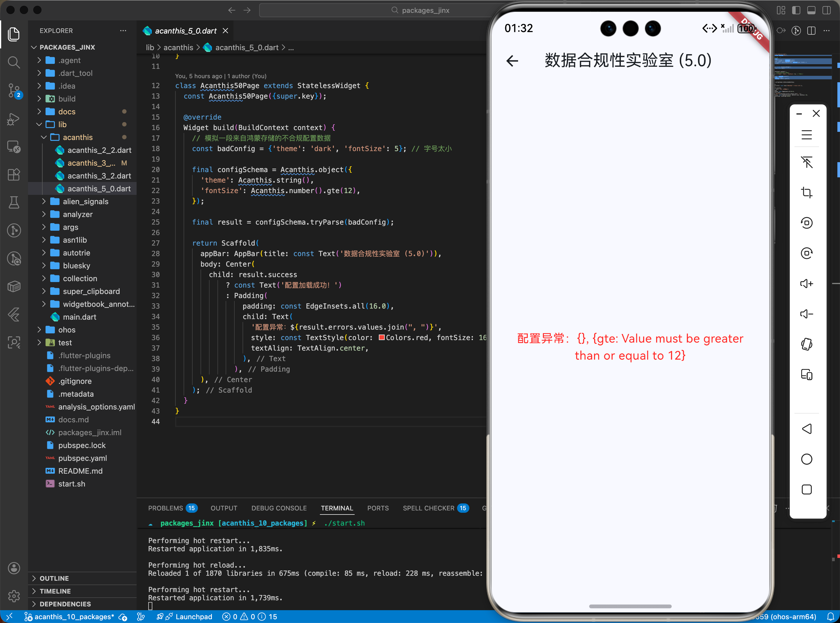Viewport: 840px width, 623px height.
Task: Expand the OUTLINE section
Action: click(x=54, y=578)
